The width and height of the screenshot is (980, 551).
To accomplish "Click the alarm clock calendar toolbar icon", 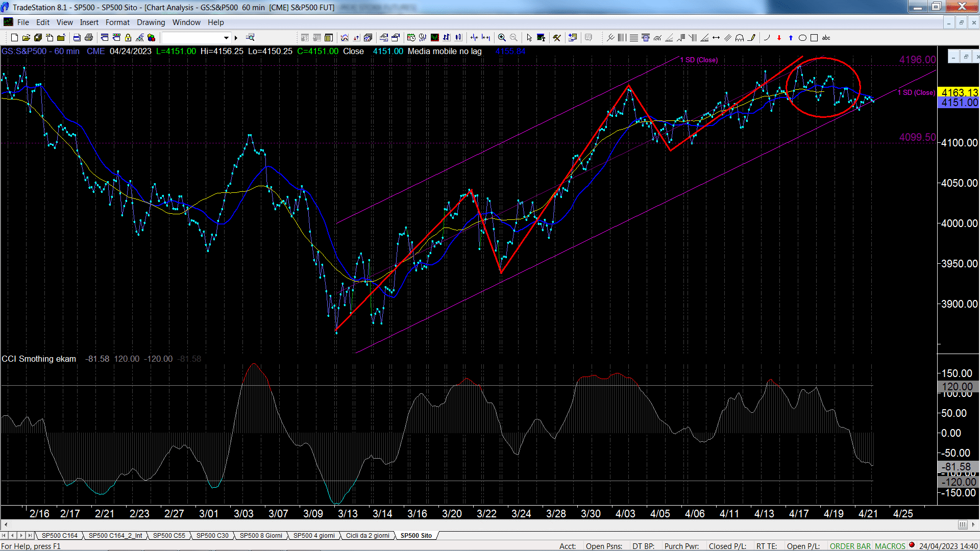I will tap(411, 37).
